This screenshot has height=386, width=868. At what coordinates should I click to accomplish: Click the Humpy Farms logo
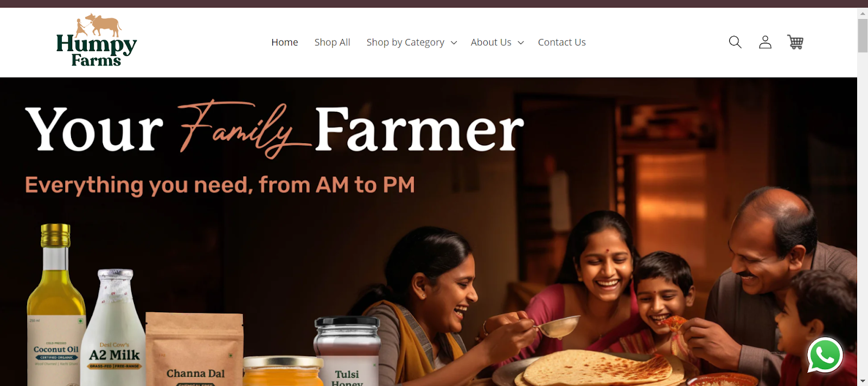97,41
